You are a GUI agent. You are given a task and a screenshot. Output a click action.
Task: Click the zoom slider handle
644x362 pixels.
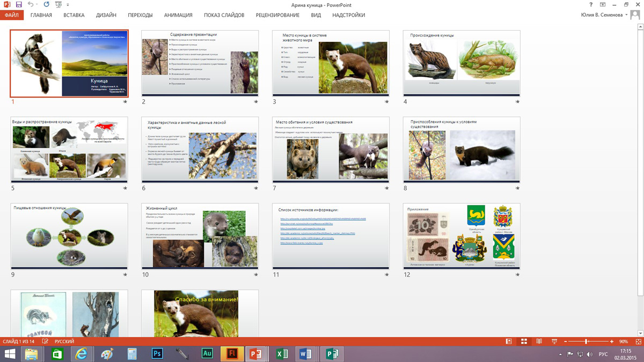click(x=586, y=342)
